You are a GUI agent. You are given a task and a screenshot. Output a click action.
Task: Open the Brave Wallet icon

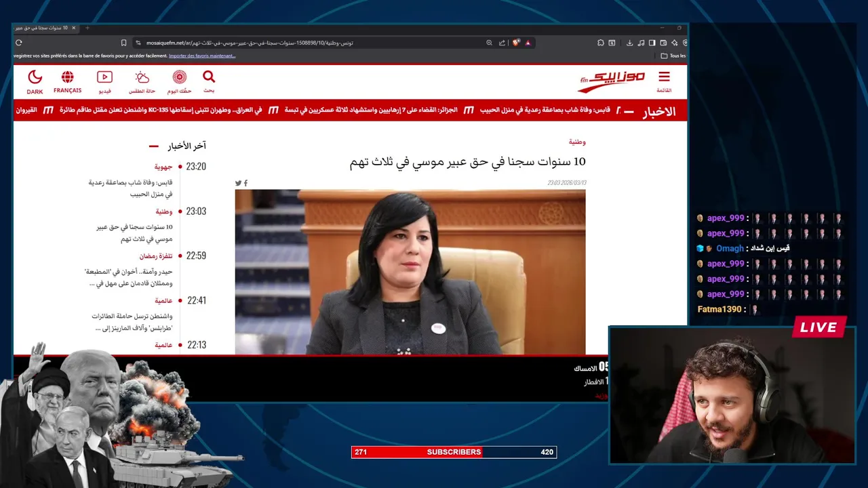click(663, 43)
